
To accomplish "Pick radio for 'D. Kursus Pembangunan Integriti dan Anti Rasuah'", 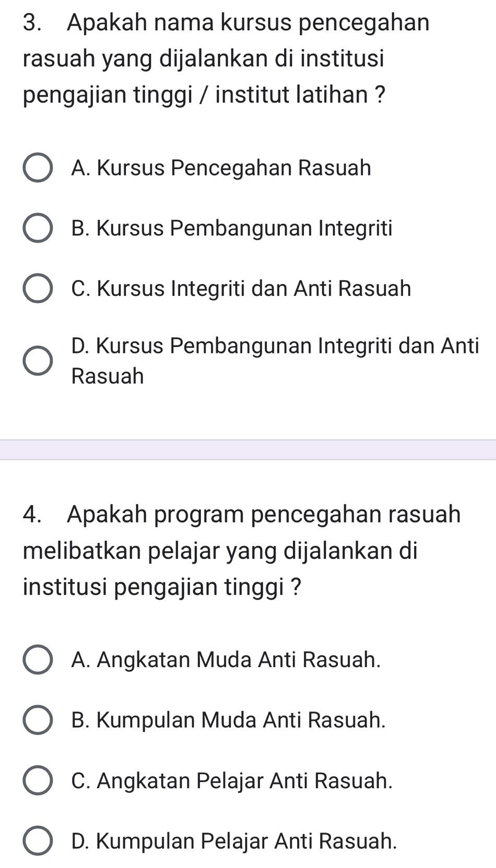I will [x=38, y=361].
